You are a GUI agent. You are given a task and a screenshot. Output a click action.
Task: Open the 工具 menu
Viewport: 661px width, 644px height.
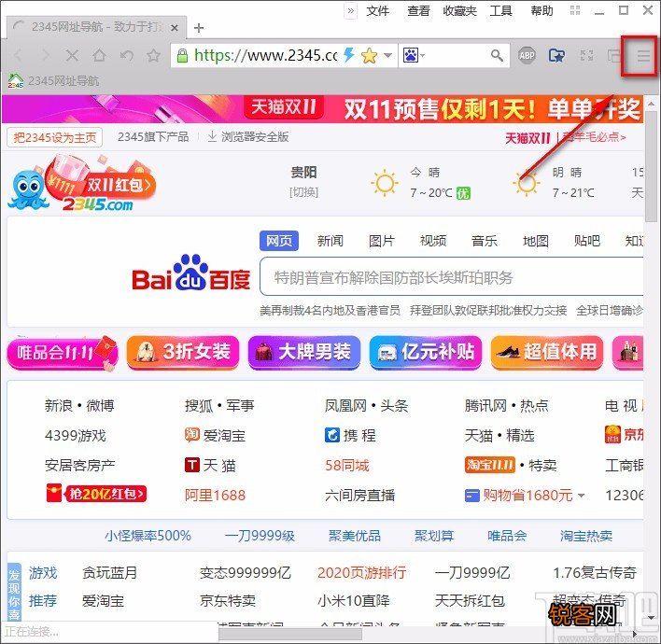pyautogui.click(x=500, y=10)
